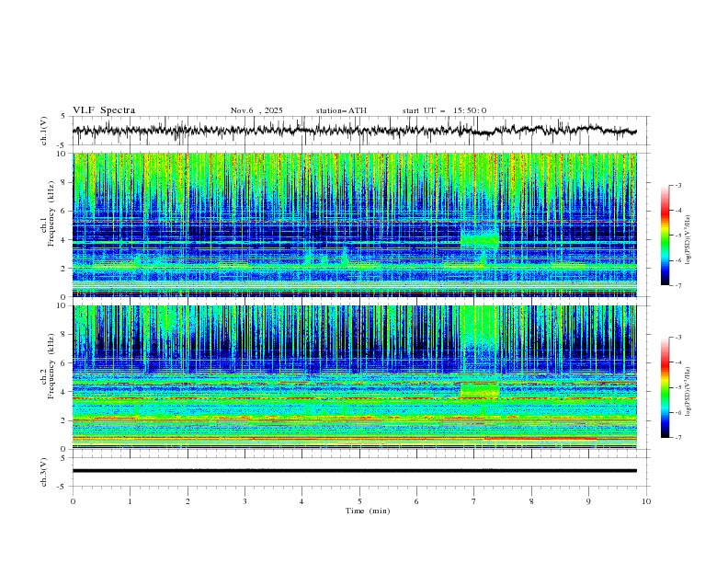Click the date label 'Nov.6 , 2025'

(256, 110)
